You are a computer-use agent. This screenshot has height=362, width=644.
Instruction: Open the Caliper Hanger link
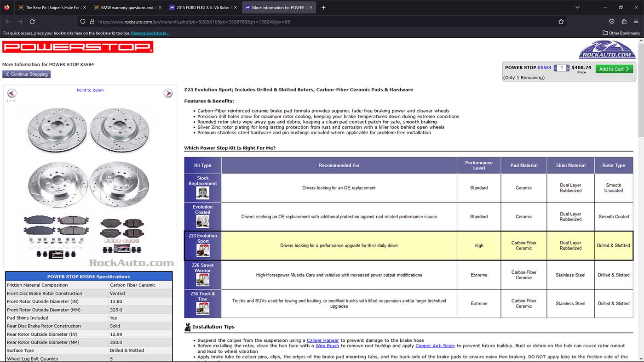pos(322,340)
